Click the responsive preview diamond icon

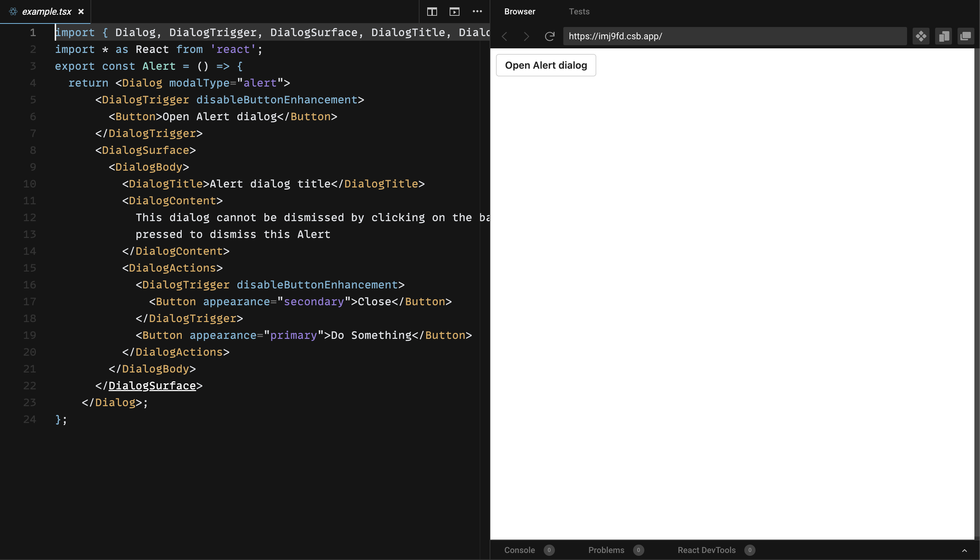(x=921, y=36)
